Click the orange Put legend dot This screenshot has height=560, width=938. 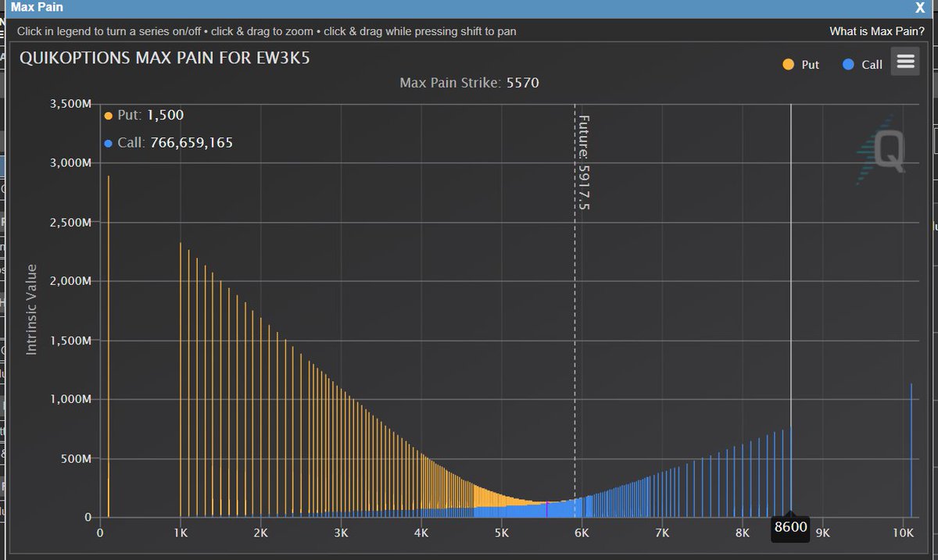coord(788,65)
